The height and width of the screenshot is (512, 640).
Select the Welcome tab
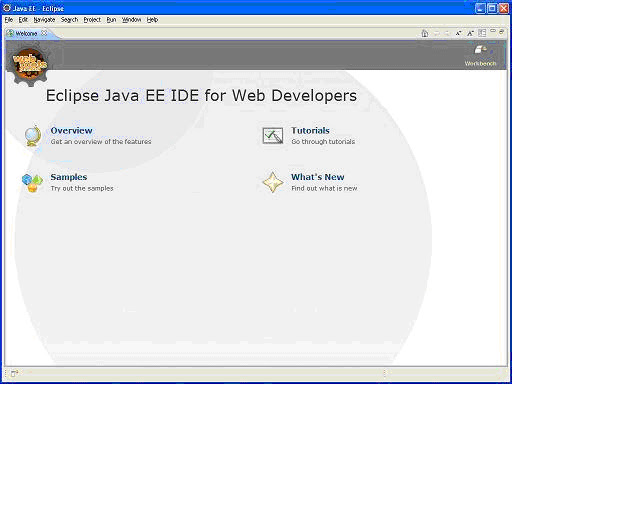tap(26, 33)
